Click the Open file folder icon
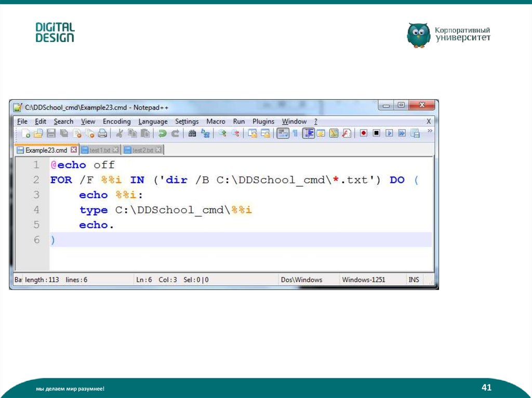This screenshot has height=398, width=532. pyautogui.click(x=38, y=134)
